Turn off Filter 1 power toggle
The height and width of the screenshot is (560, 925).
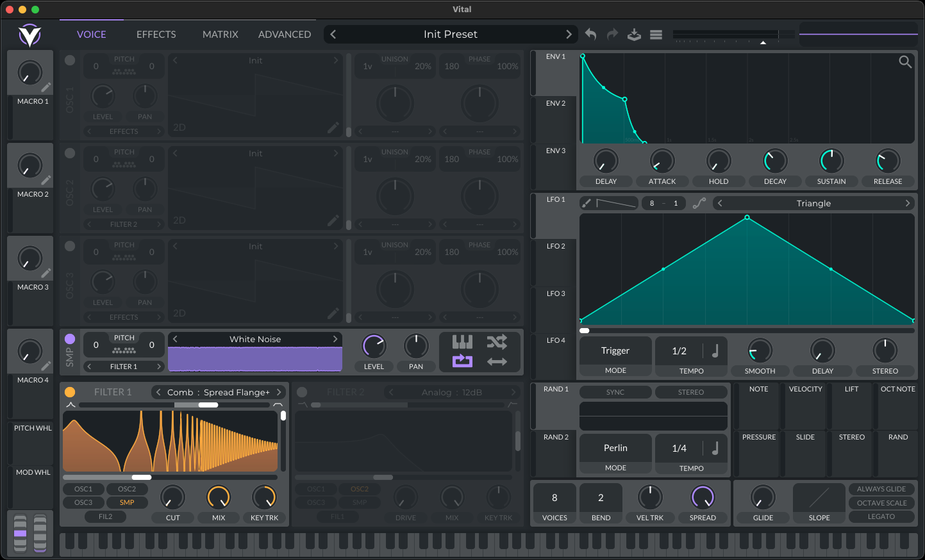click(x=70, y=392)
